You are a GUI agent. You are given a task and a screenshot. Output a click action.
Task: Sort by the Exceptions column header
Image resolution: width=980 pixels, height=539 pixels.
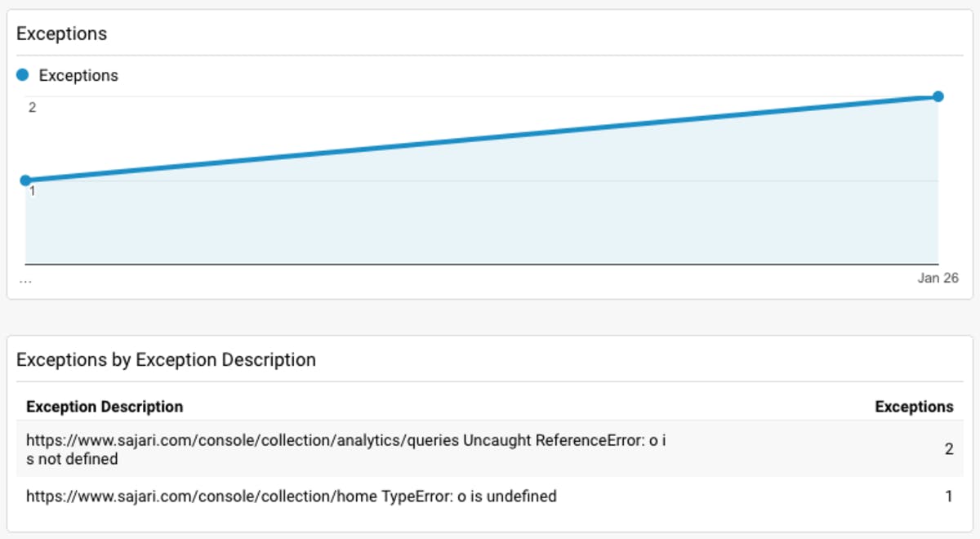click(x=914, y=407)
